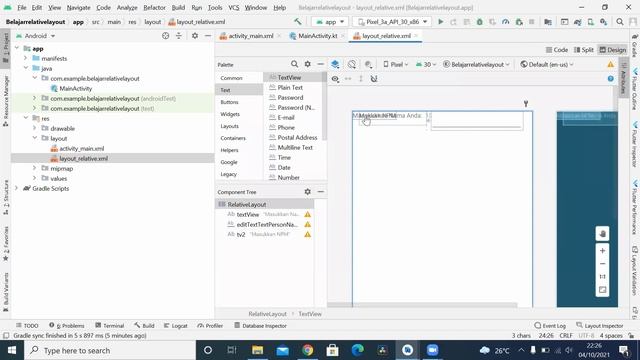This screenshot has height=360, width=640.
Task: Click the Debug app bug icon
Action: click(480, 22)
